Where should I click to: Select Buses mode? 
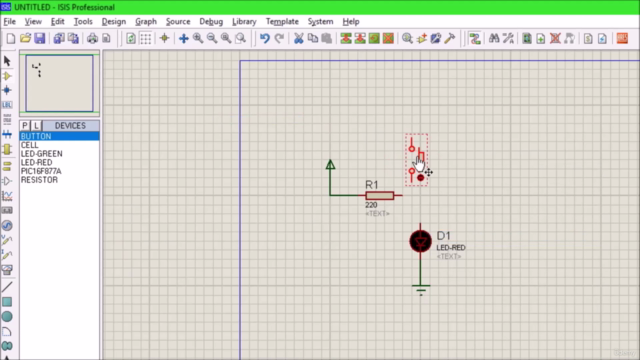(7, 134)
